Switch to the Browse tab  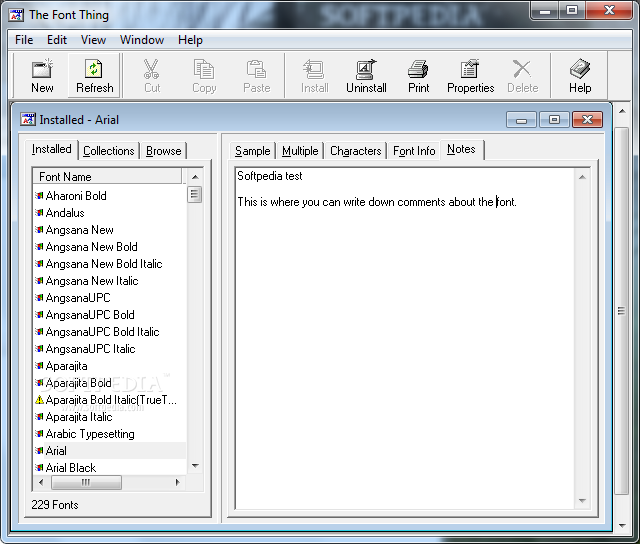[163, 151]
